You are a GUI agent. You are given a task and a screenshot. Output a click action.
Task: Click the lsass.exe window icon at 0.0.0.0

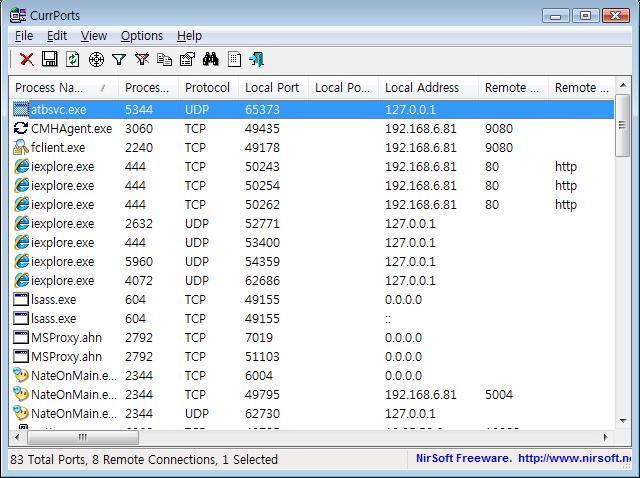(21, 299)
